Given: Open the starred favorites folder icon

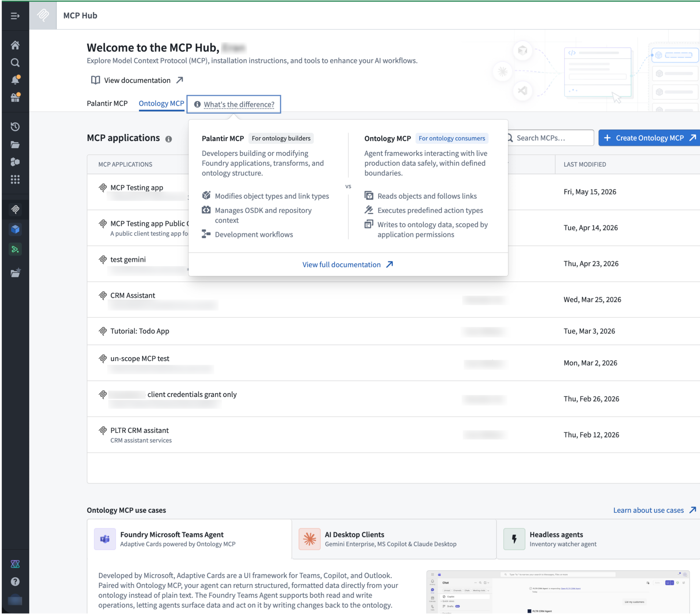Looking at the screenshot, I should tap(15, 273).
